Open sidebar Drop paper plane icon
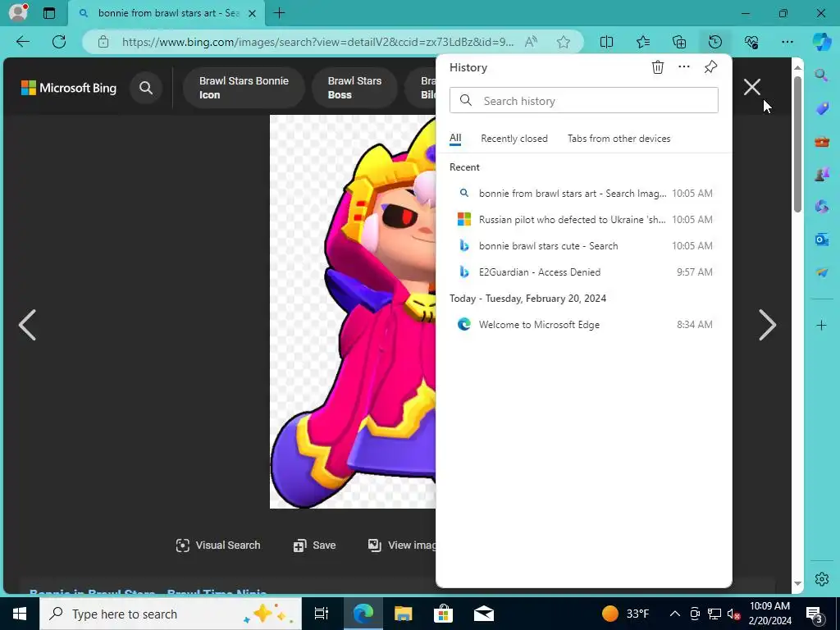 click(822, 272)
